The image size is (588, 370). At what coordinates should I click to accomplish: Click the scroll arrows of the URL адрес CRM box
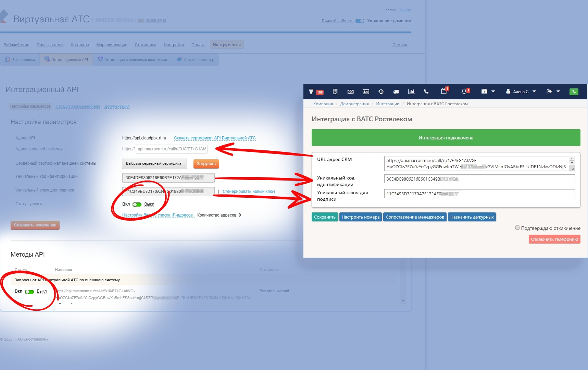[x=572, y=160]
